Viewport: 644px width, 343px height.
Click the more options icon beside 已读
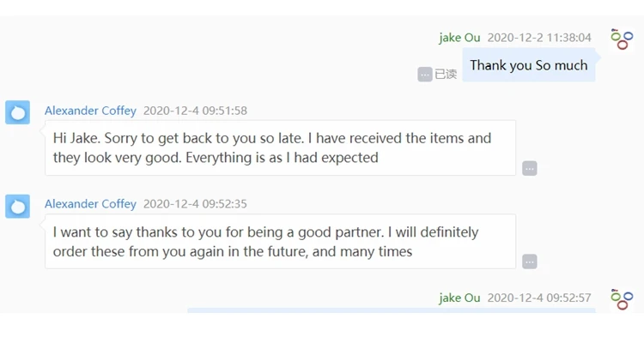(x=425, y=75)
